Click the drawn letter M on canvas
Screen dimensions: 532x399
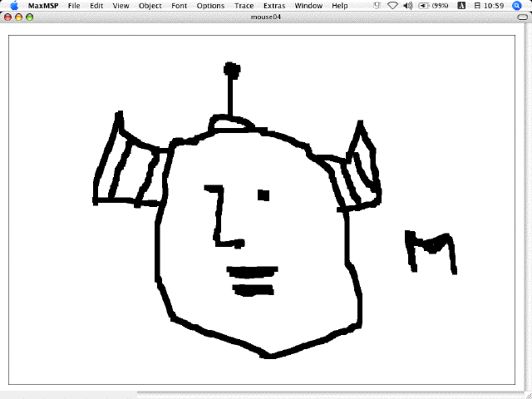(x=431, y=253)
